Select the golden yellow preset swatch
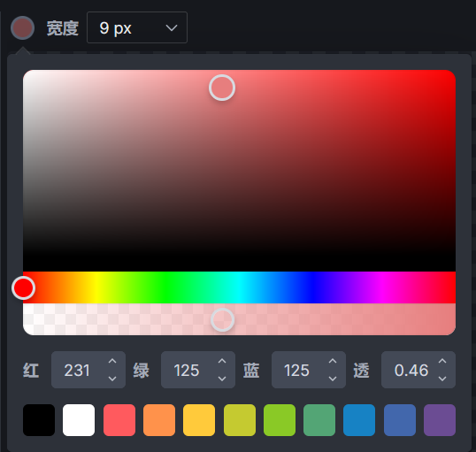476x452 pixels. point(199,420)
